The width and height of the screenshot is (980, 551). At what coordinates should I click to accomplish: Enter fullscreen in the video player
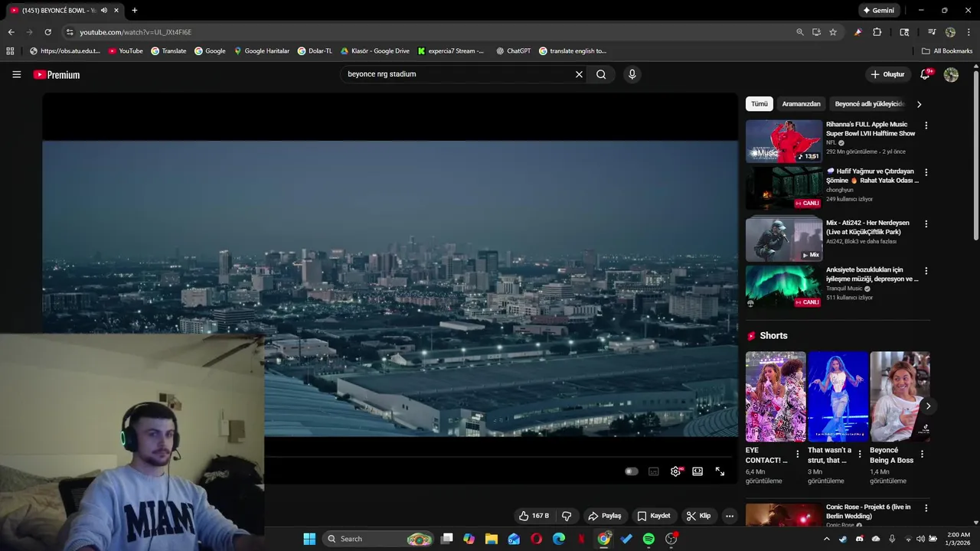[x=720, y=471]
